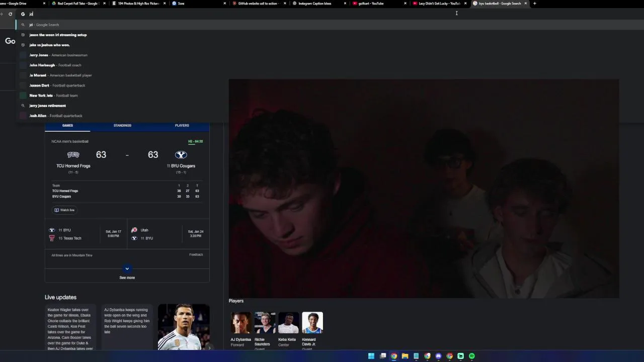The image size is (644, 362).
Task: Click the TCU Horned Frogs logo
Action: point(73,155)
